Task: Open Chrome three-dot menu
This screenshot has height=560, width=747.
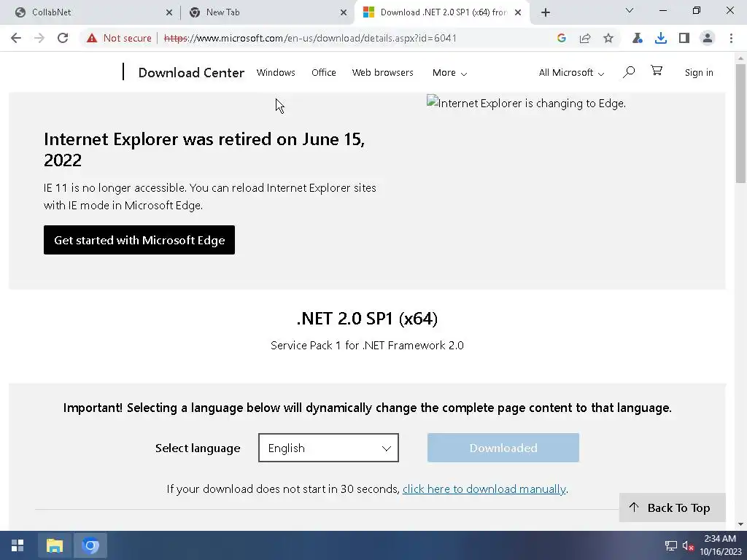Action: (731, 38)
